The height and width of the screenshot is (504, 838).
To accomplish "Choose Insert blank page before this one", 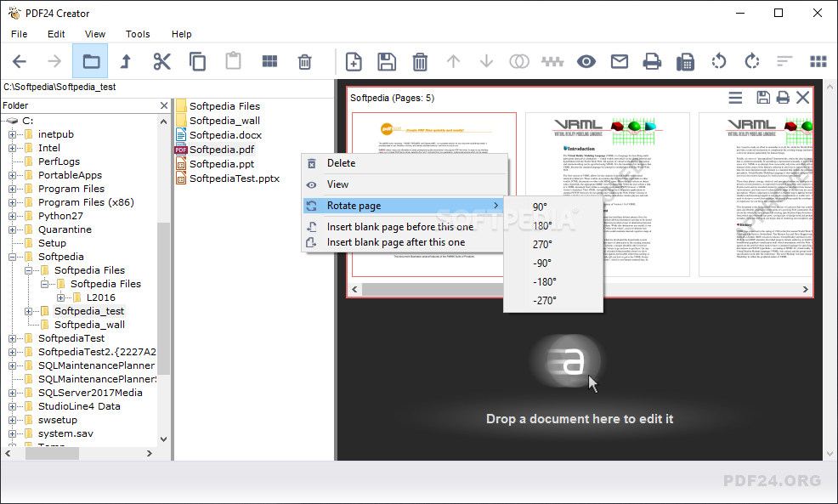I will coord(404,227).
